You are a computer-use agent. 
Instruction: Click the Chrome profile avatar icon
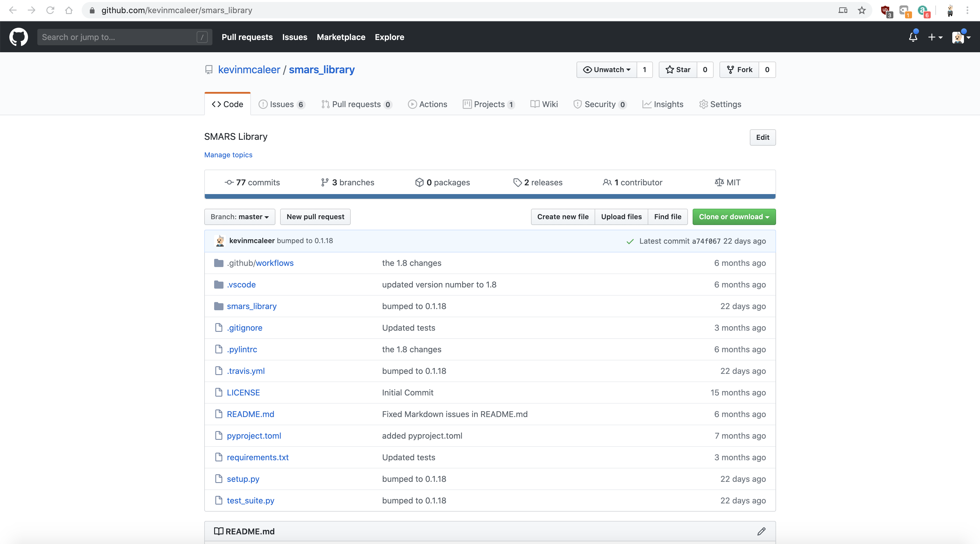click(x=950, y=11)
